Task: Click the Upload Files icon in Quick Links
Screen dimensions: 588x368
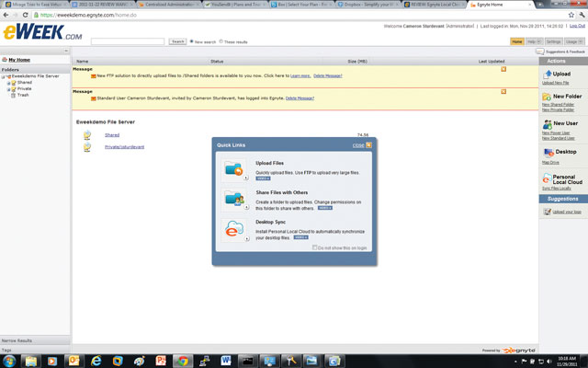Action: coord(233,168)
